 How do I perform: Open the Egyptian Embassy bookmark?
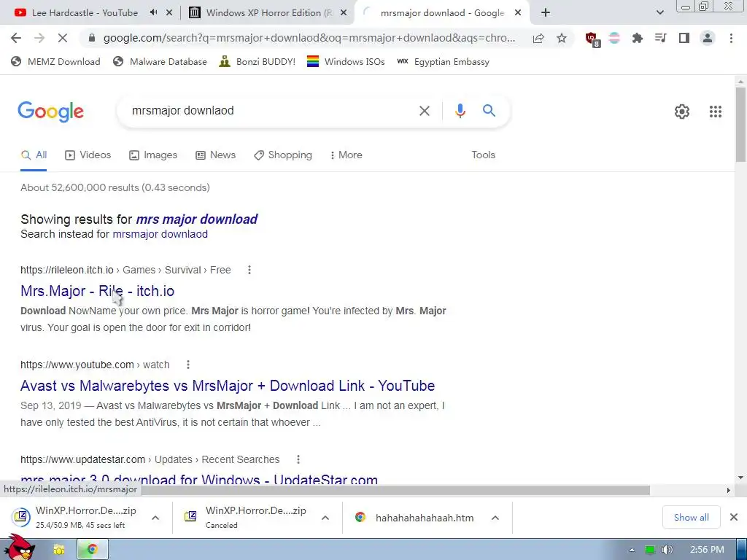(443, 62)
